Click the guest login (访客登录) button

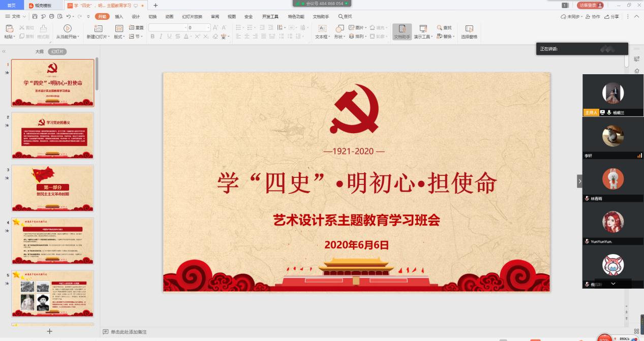[590, 5]
